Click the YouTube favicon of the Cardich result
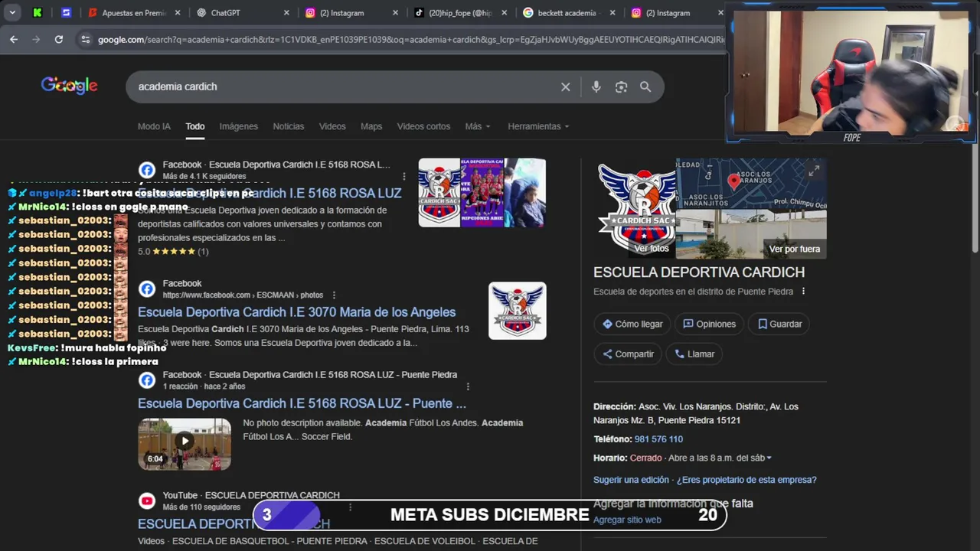Viewport: 980px width, 551px height. (147, 500)
